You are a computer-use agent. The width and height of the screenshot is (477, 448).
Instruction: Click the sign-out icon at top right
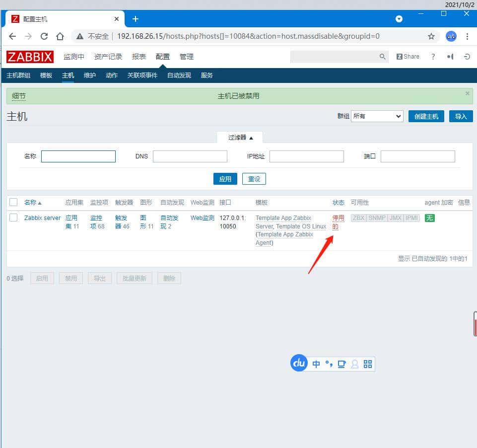[467, 56]
